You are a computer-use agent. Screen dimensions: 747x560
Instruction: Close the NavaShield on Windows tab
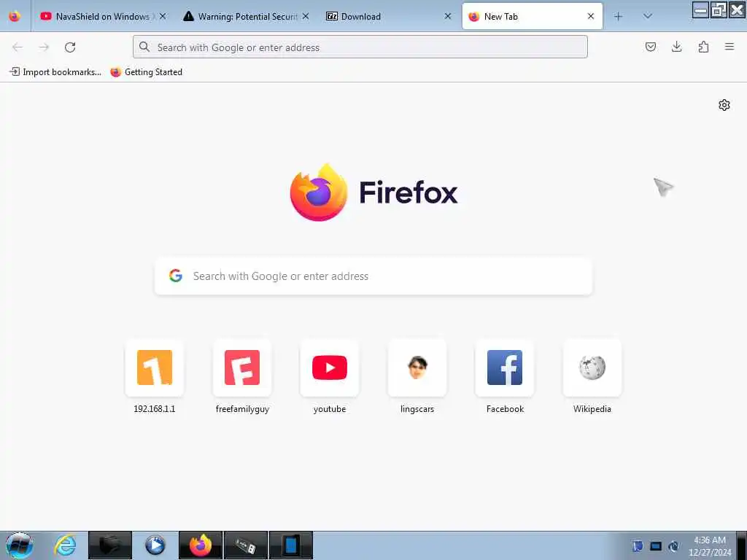point(163,16)
